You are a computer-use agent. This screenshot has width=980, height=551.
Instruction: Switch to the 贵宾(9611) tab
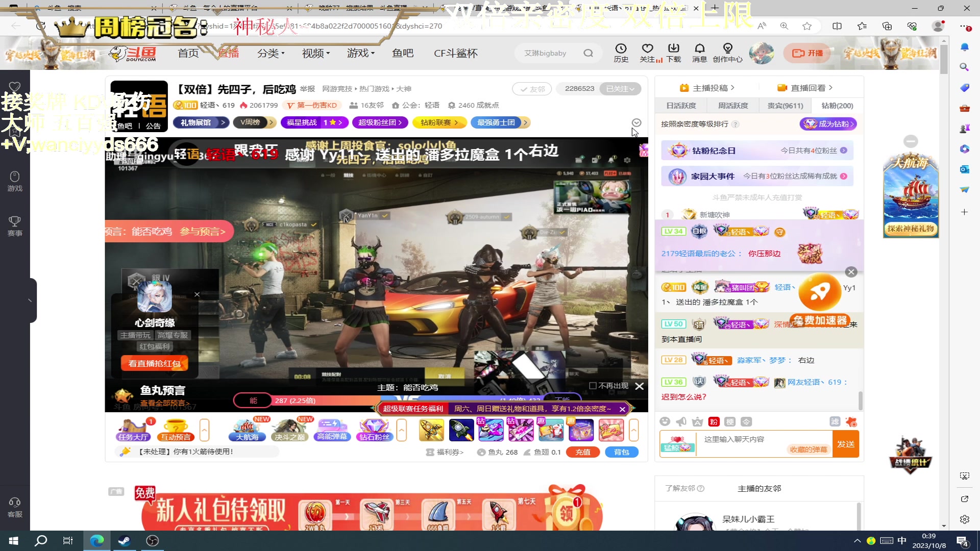click(x=785, y=106)
